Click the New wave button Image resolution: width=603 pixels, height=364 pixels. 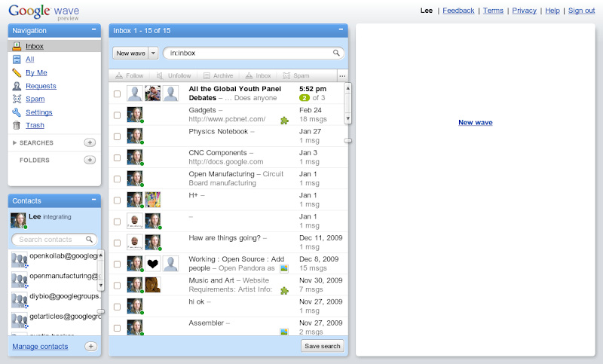tap(130, 53)
